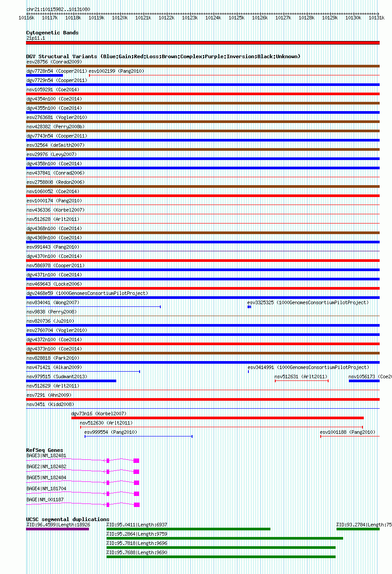Select the red 21p11.1 cytogenetic band bar
The image size is (392, 574).
(x=203, y=43)
